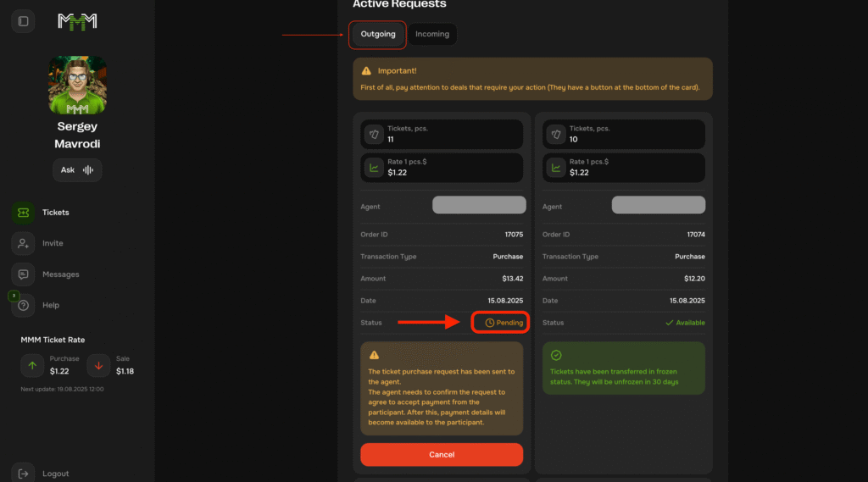Cancel the pending purchase request
Screen dimensions: 868x482
[442, 454]
